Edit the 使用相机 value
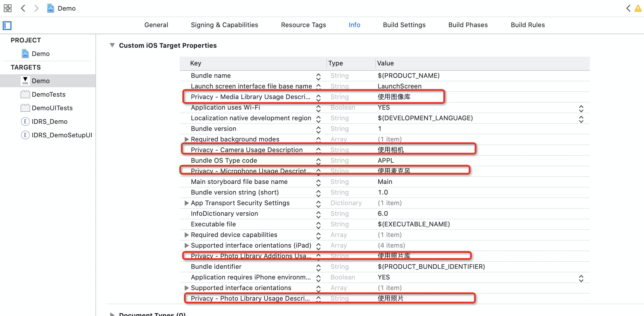This screenshot has width=644, height=316. click(391, 150)
